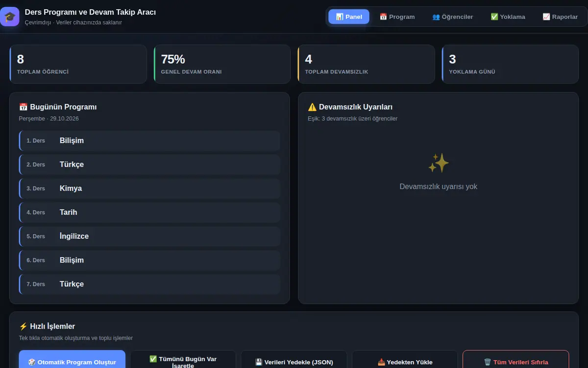Click the sparkles icon above the empty warning message
The width and height of the screenshot is (588, 368).
[439, 163]
